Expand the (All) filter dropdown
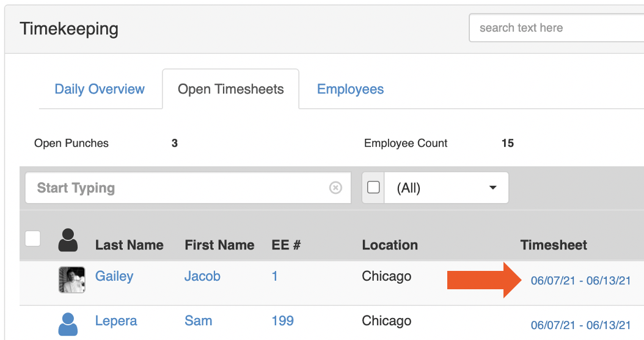The width and height of the screenshot is (644, 340). [x=446, y=188]
